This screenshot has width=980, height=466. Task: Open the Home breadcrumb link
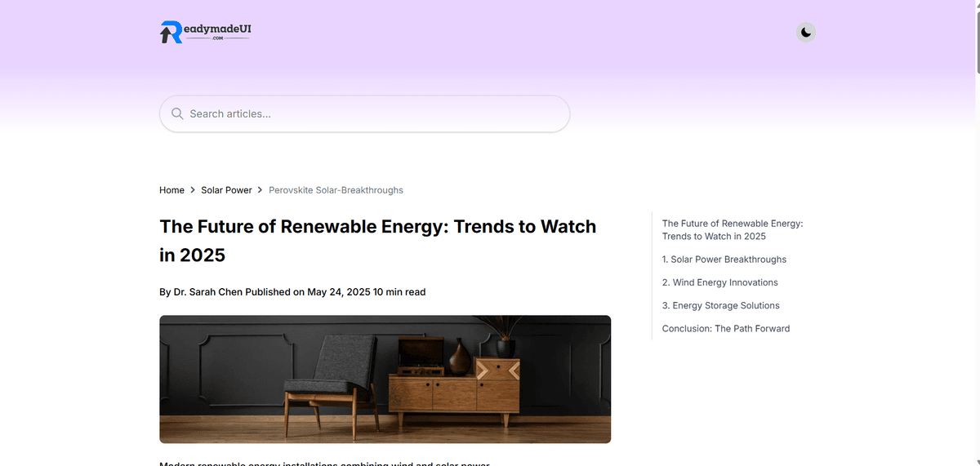(171, 190)
